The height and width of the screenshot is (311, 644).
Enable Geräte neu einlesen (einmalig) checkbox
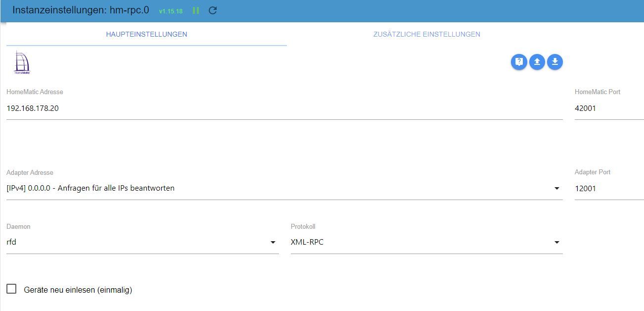point(11,289)
